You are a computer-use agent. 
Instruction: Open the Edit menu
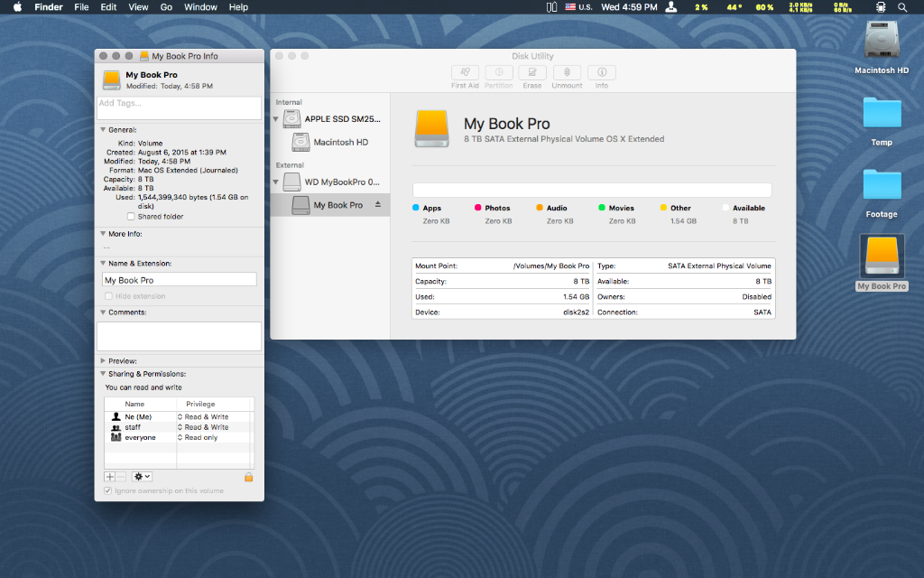(x=108, y=7)
